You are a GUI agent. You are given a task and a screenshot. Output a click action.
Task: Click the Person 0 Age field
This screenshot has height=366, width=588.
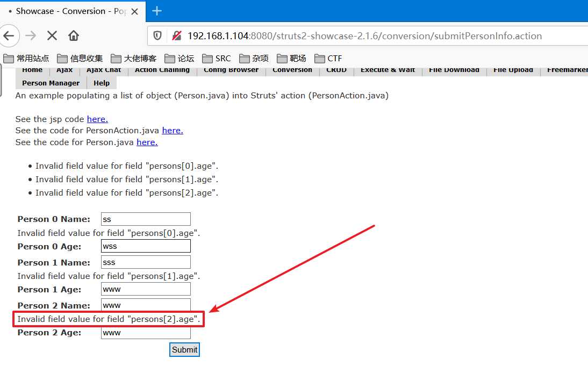tap(146, 246)
